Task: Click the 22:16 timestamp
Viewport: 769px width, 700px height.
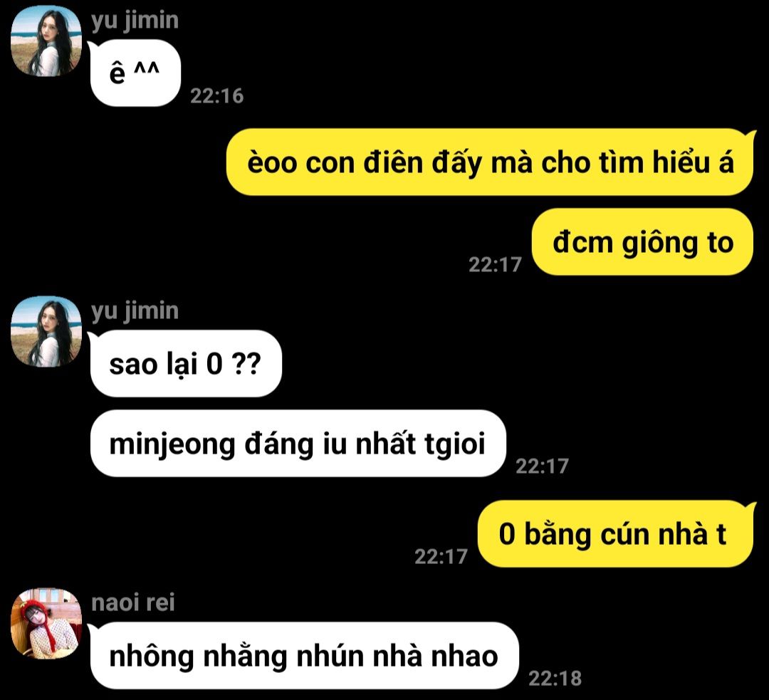Action: pos(216,96)
